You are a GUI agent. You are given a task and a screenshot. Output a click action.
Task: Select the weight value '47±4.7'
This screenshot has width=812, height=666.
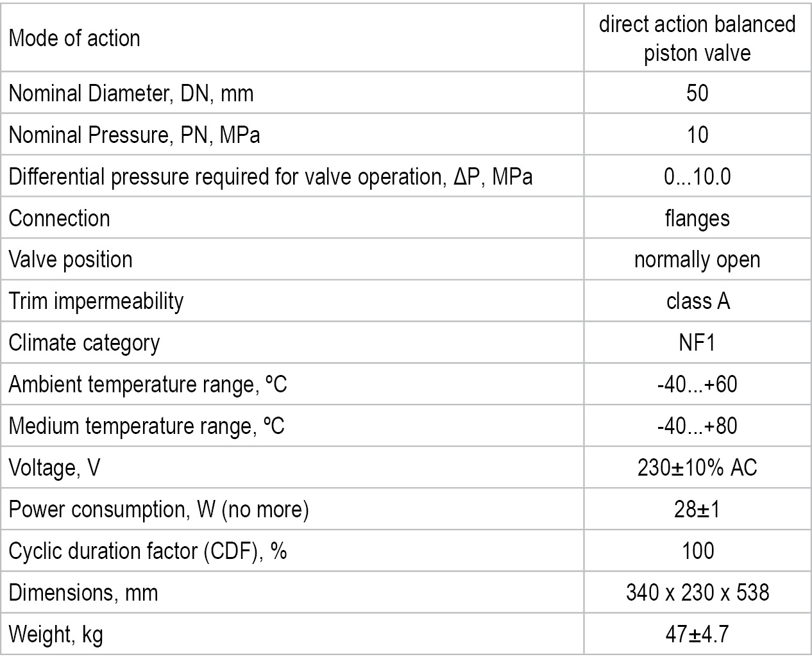(x=697, y=634)
